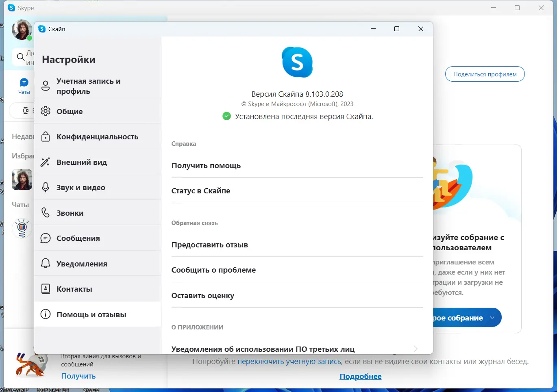Click your profile avatar picture
The image size is (557, 392).
point(22,30)
